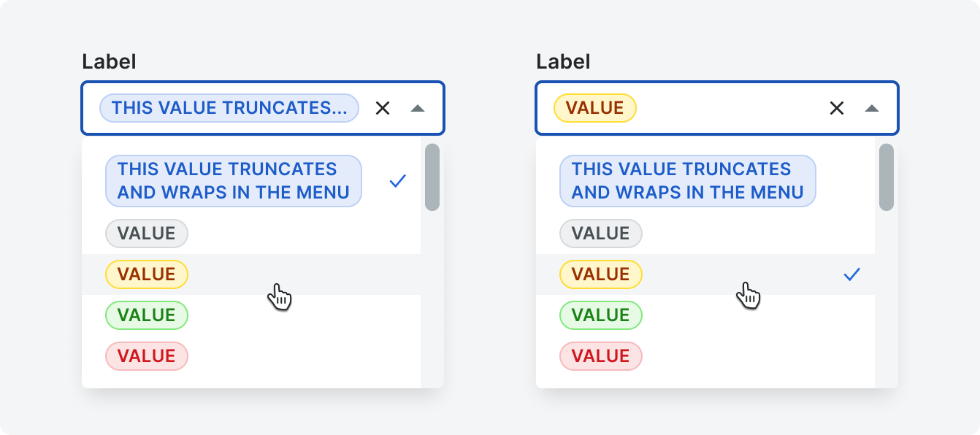This screenshot has height=435, width=980.
Task: Click the blue checkmark in the right menu
Action: (x=852, y=274)
